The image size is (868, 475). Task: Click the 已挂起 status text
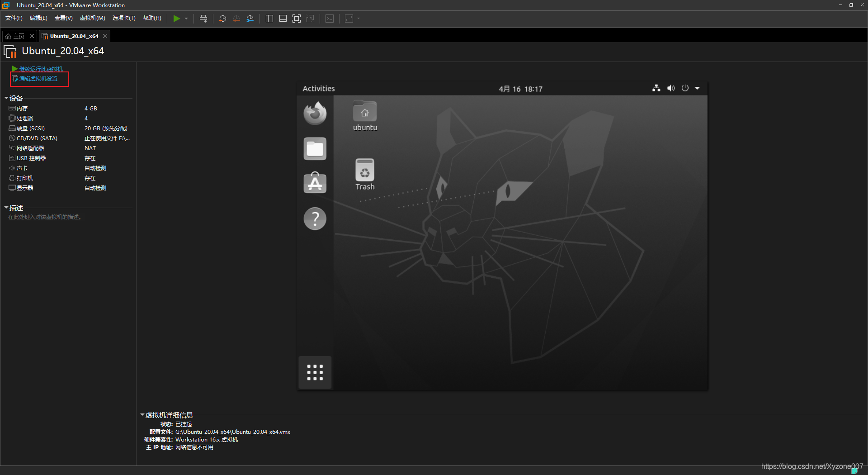tap(184, 424)
